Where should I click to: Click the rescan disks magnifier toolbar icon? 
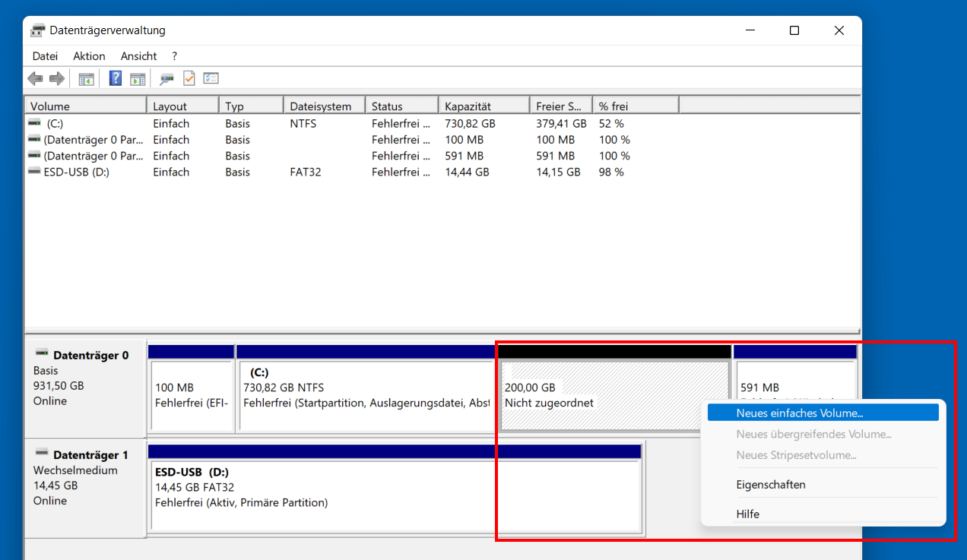[166, 78]
